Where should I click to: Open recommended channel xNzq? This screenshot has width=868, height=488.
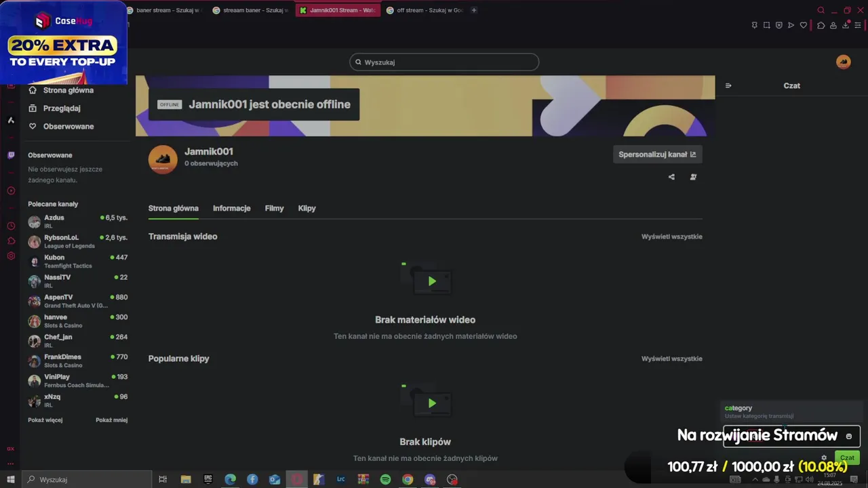[x=77, y=401]
